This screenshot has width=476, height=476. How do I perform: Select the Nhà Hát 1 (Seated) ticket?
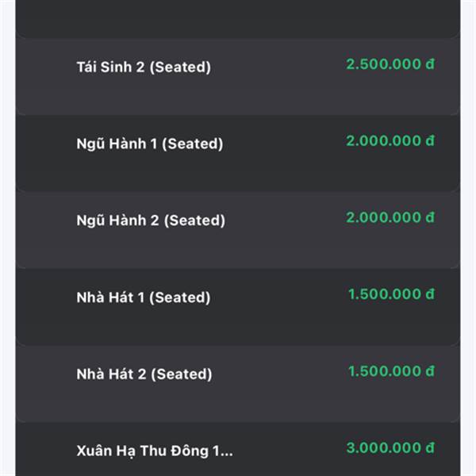click(238, 307)
